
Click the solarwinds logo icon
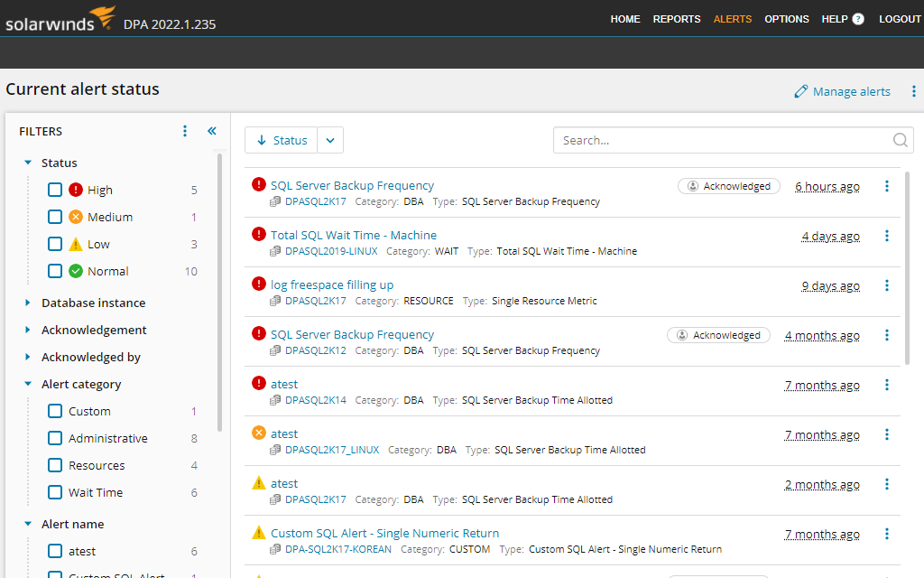tap(103, 17)
